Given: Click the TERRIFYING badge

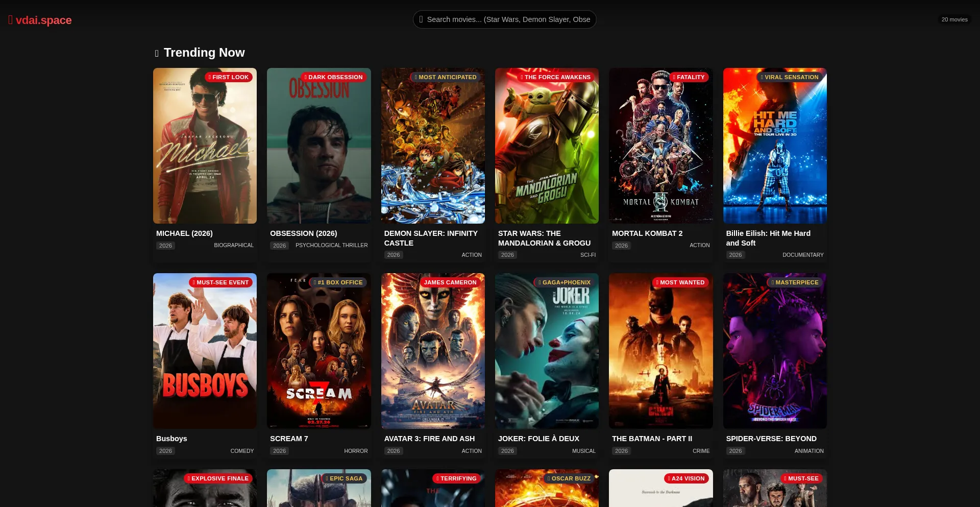Looking at the screenshot, I should coord(457,478).
